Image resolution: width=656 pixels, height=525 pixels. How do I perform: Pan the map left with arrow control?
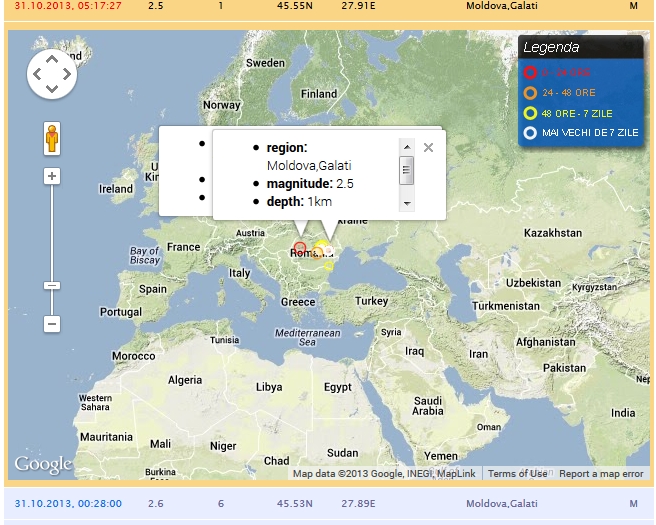pos(37,74)
